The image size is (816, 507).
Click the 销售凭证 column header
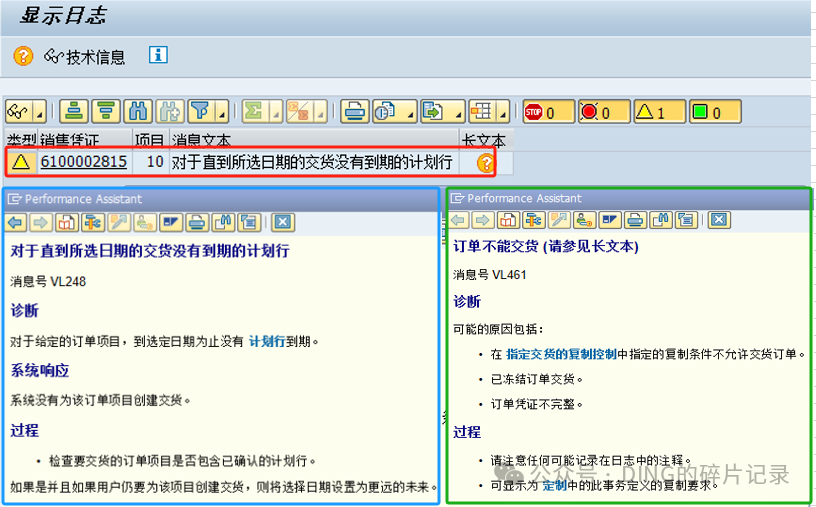(x=85, y=140)
